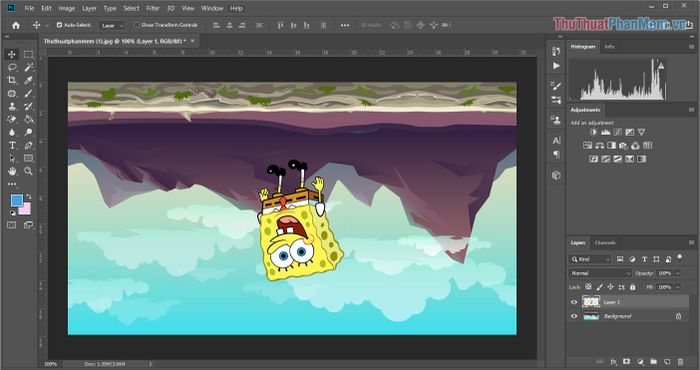Switch to the Channels tab
This screenshot has width=700, height=370.
(605, 243)
